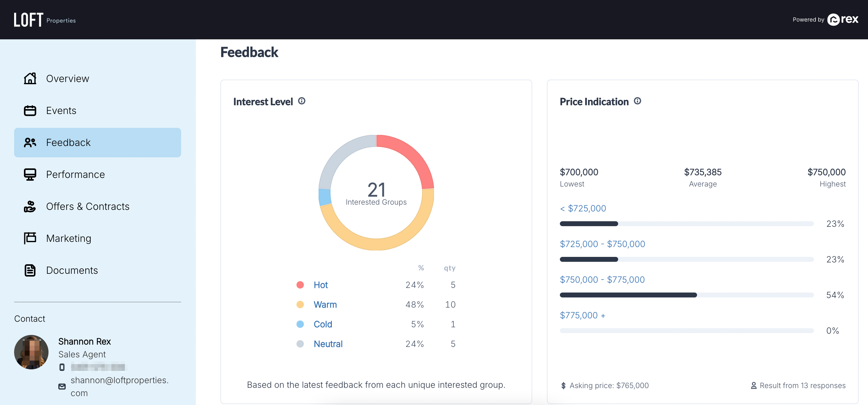Click the 54% price indication progress bar
Screen dimensions: 868x405
click(686, 295)
